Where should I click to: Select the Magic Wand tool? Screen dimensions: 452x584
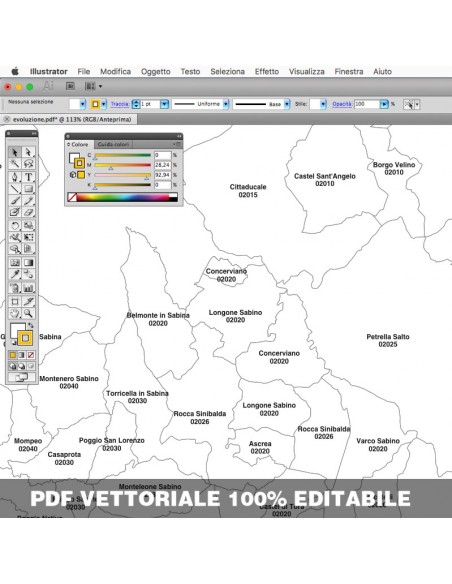[x=15, y=164]
